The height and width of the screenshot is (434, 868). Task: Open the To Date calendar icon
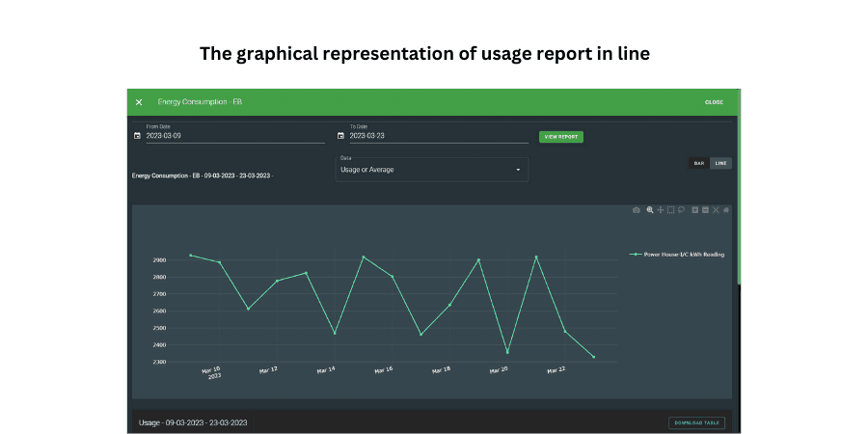[340, 136]
